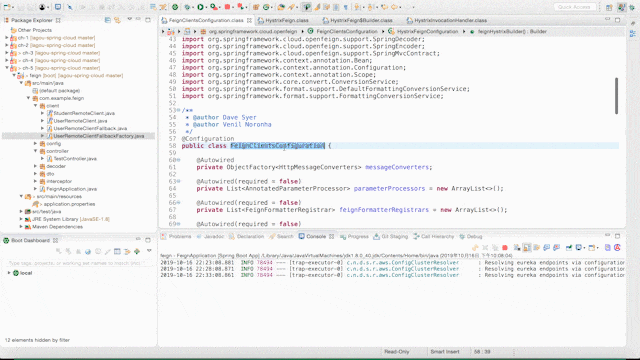Click the Run dropdown arrow in the toolbar
The width and height of the screenshot is (640, 360).
206,7
